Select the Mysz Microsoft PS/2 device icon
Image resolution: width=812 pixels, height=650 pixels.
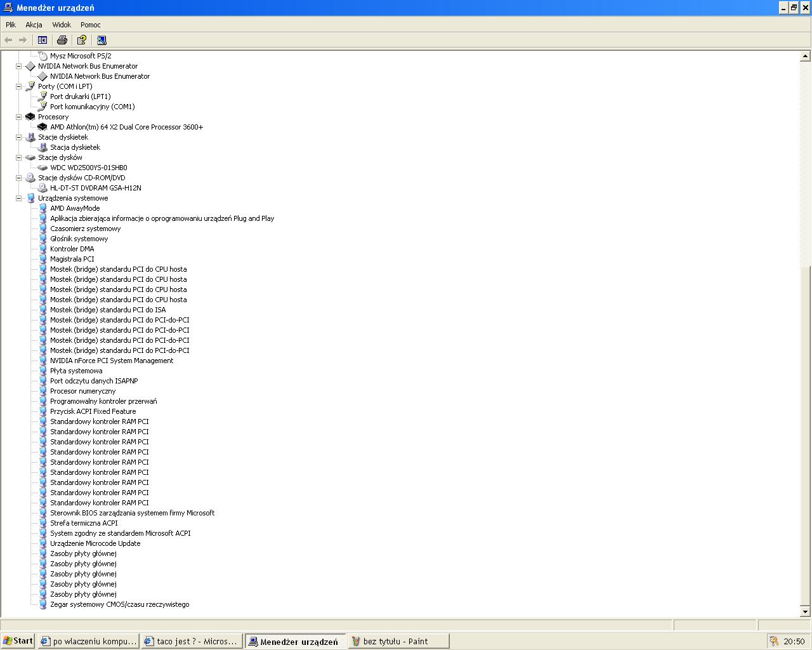pos(43,56)
